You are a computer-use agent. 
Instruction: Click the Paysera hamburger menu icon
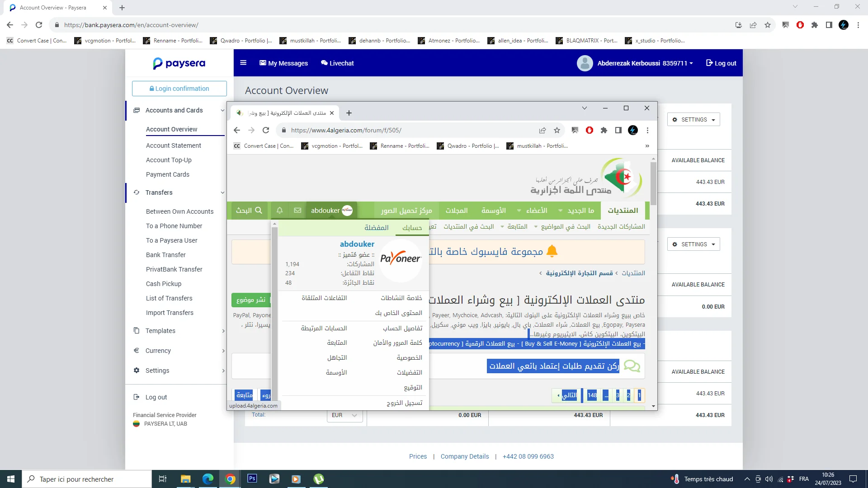[243, 63]
